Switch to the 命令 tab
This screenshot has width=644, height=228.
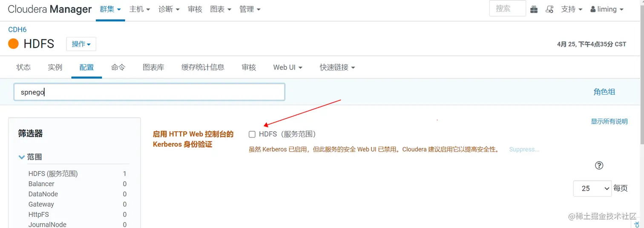pos(118,67)
